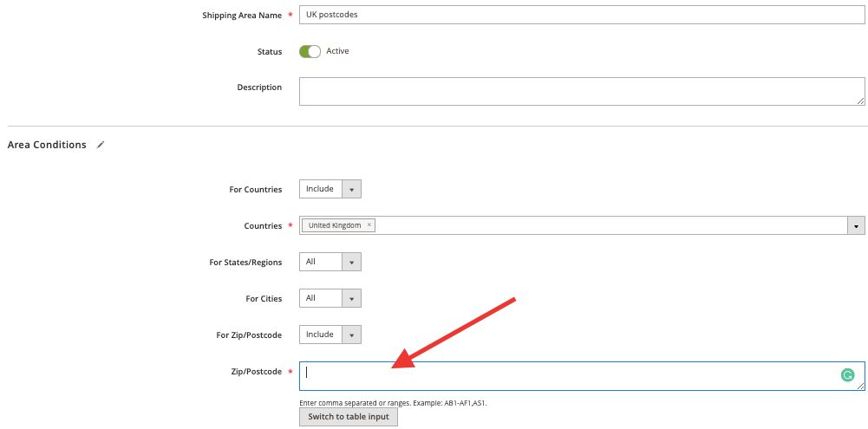Toggle the Active status switch
Screen dimensions: 868x429
pyautogui.click(x=310, y=51)
